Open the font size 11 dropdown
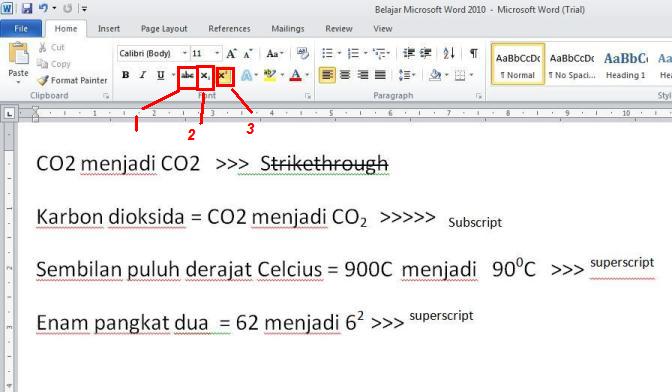The width and height of the screenshot is (672, 392). click(x=217, y=54)
